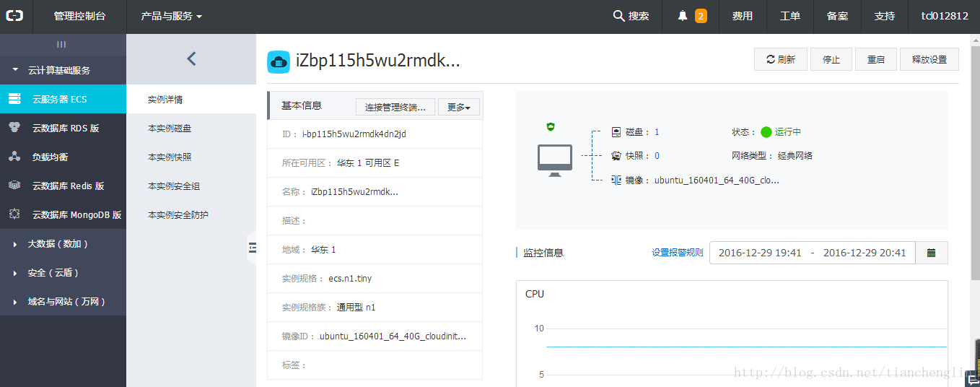
Task: Click the 停止 stop button
Action: coord(831,59)
